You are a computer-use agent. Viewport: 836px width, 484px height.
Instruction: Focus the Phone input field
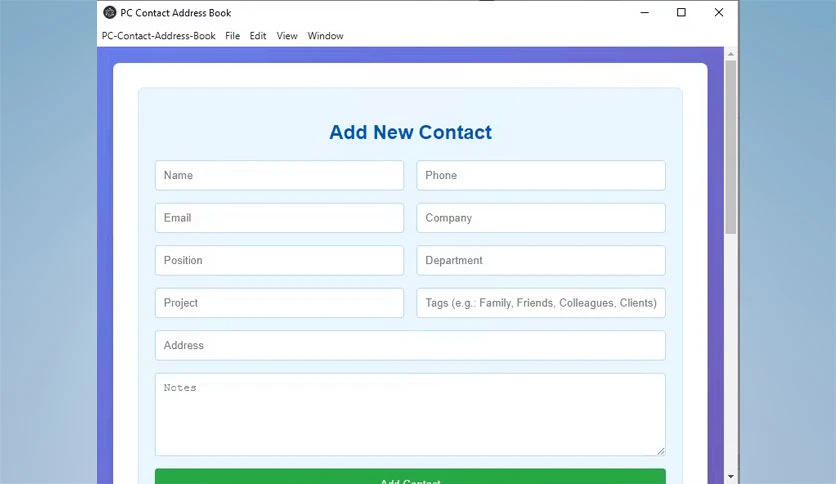541,175
